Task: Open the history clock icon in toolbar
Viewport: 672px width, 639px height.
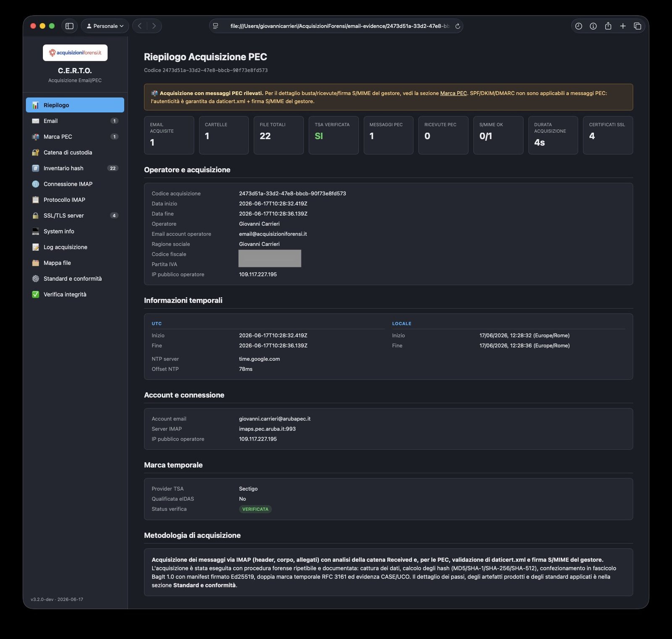Action: tap(578, 26)
